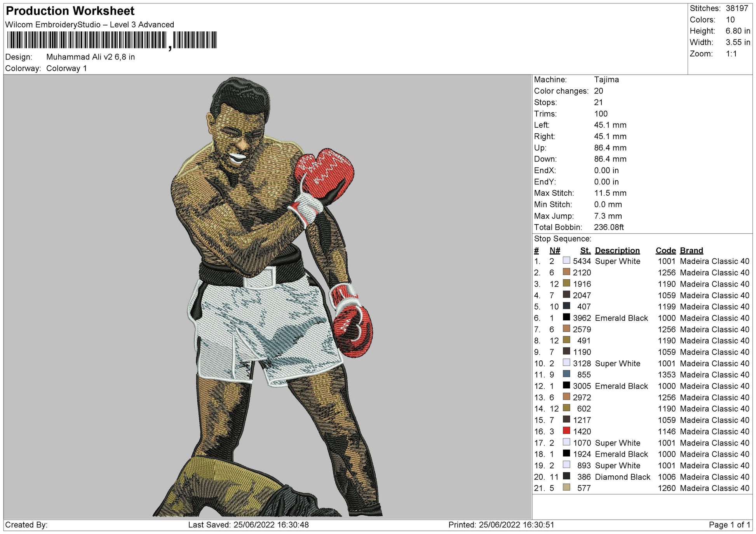Click the Tajima machine value
Screen dimensions: 756x534
click(606, 80)
